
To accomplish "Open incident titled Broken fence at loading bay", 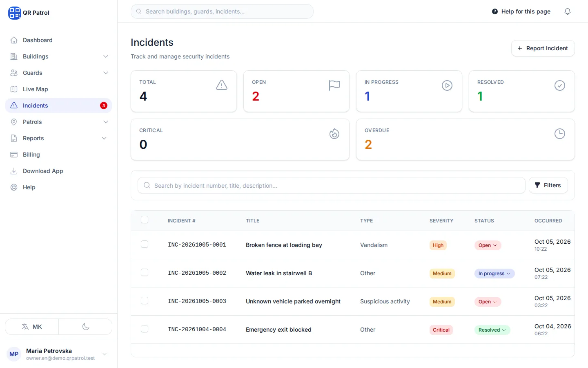I will pyautogui.click(x=284, y=245).
